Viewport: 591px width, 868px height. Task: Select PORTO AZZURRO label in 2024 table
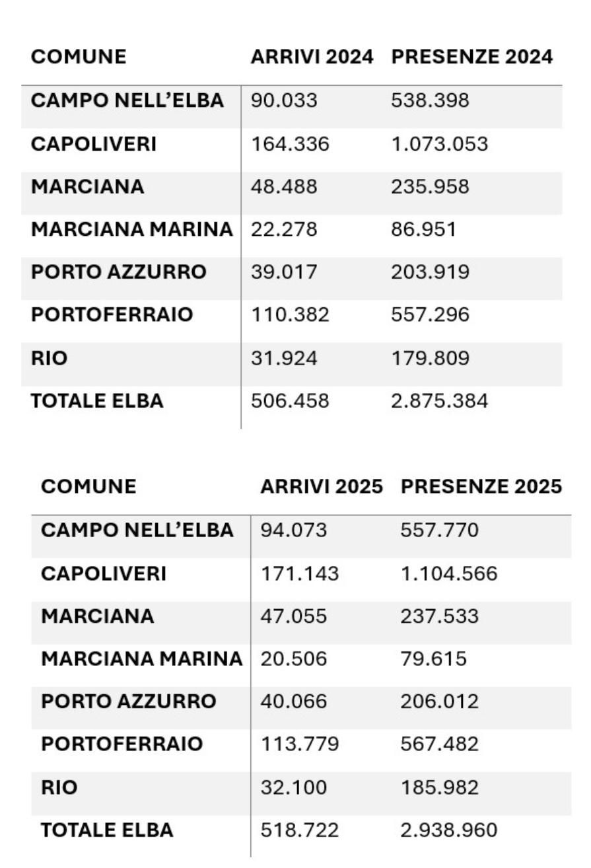click(119, 272)
